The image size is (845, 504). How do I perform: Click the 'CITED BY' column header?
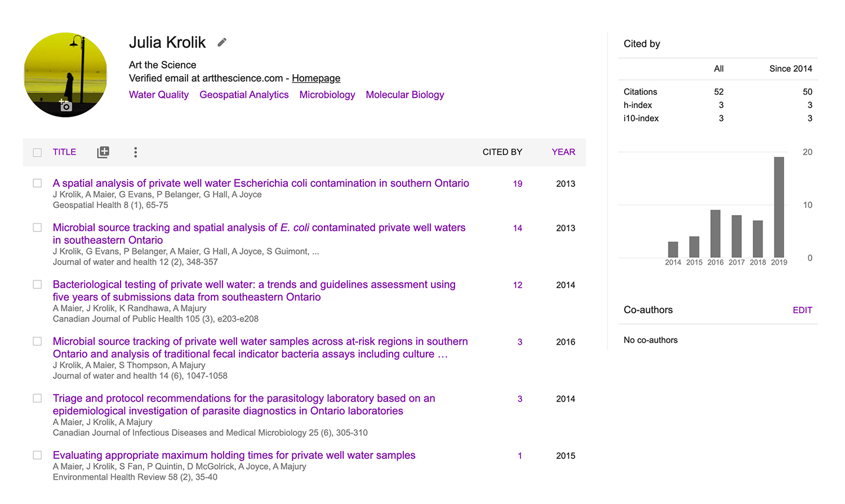tap(502, 152)
